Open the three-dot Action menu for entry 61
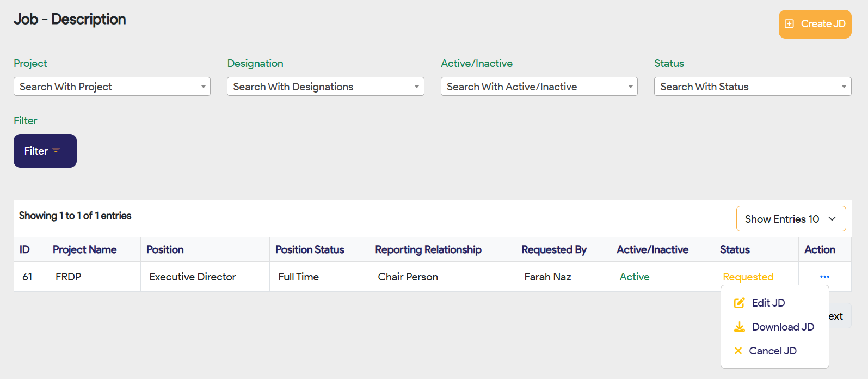 824,277
